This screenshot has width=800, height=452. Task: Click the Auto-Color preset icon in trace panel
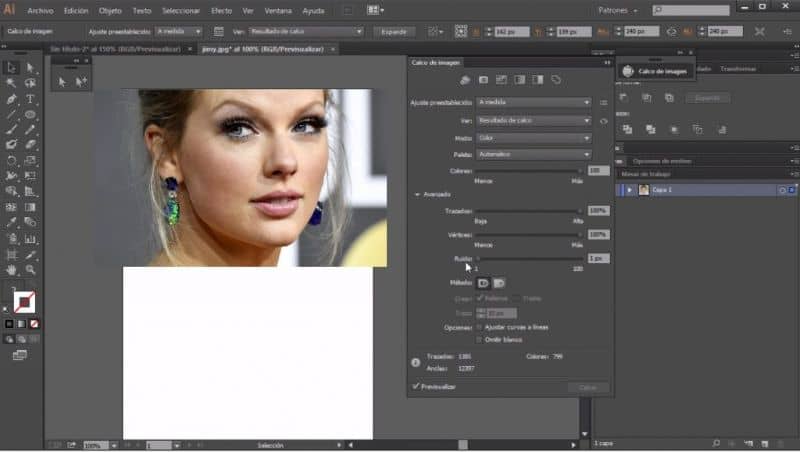pos(465,79)
